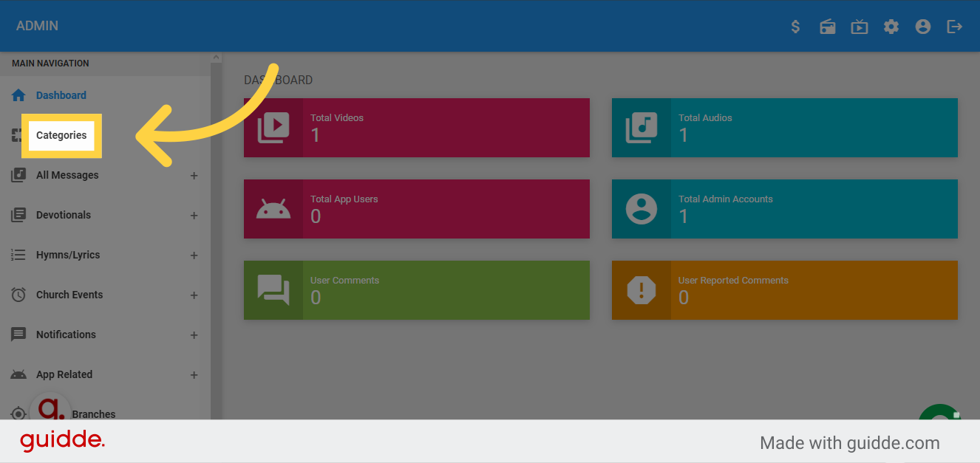
Task: Click the User Comments green panel
Action: point(416,290)
